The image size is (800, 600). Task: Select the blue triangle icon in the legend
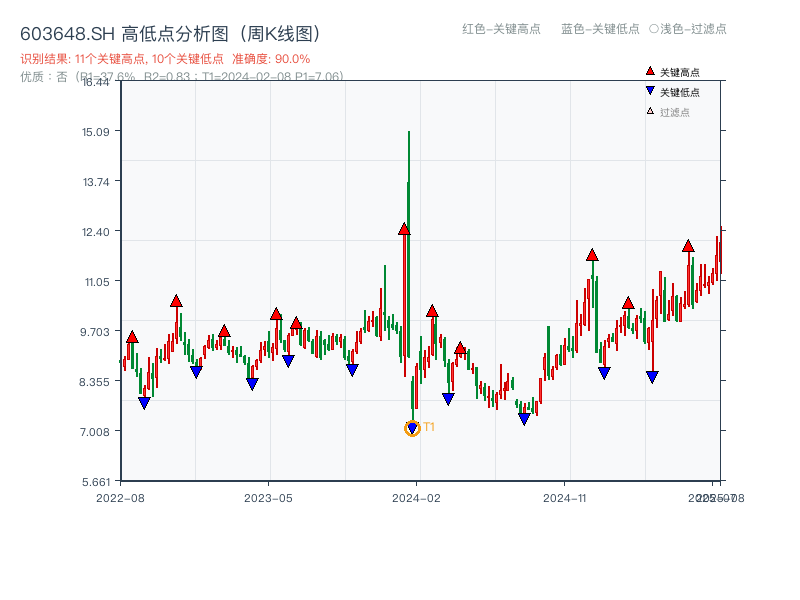point(650,91)
